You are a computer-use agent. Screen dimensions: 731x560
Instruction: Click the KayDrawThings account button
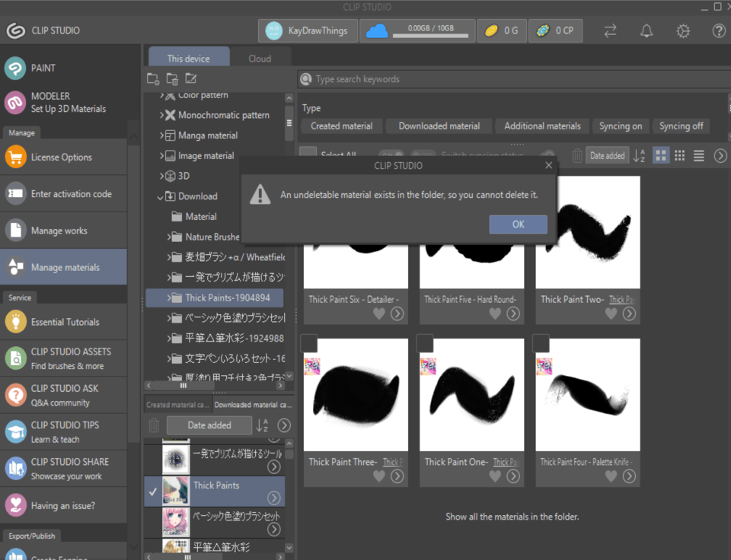[308, 30]
